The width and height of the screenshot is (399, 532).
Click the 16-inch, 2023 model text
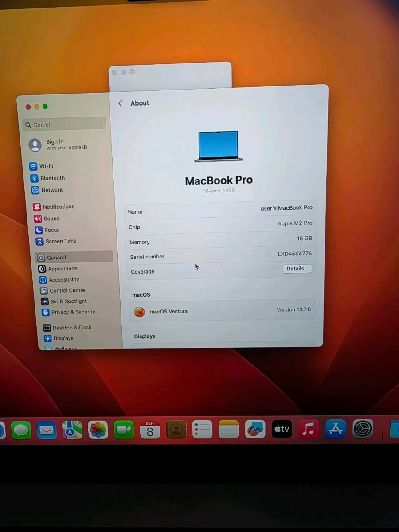[x=219, y=191]
